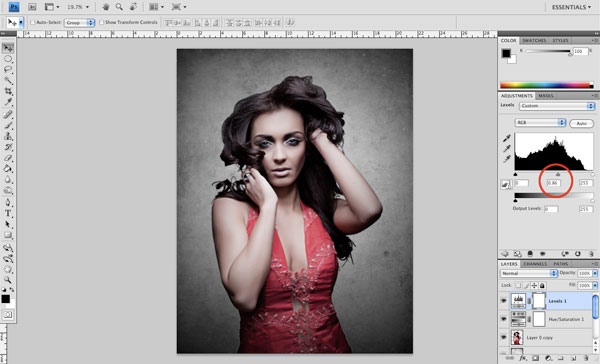This screenshot has height=364, width=600.
Task: Click the foreground color swatch in Color panel
Action: pos(506,53)
